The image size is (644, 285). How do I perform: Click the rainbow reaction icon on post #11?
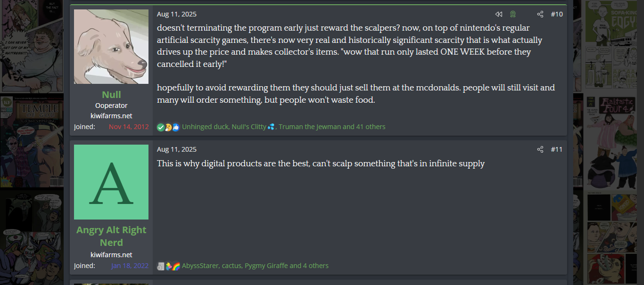tap(176, 266)
